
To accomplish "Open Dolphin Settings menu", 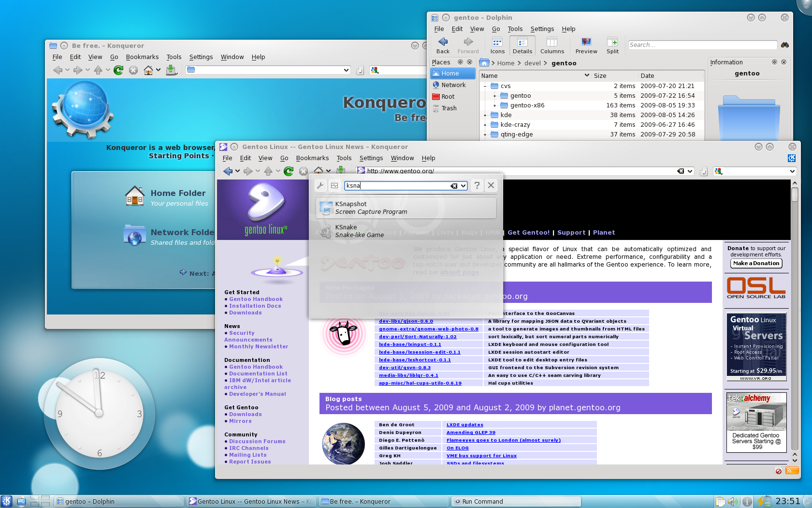I will (x=542, y=29).
